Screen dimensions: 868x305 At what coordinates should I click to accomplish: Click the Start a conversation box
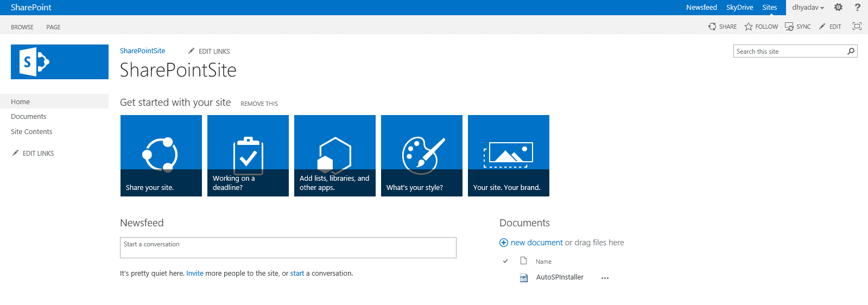click(x=288, y=247)
